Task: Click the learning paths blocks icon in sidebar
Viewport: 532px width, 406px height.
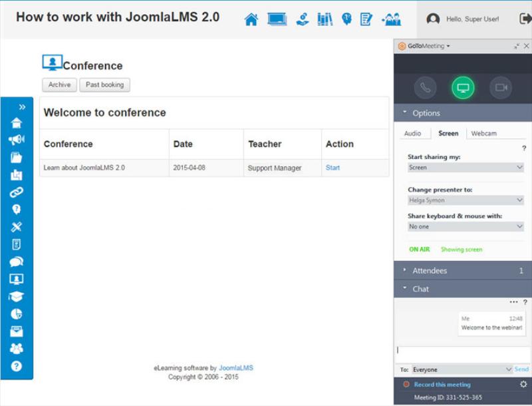Action: pos(16,175)
